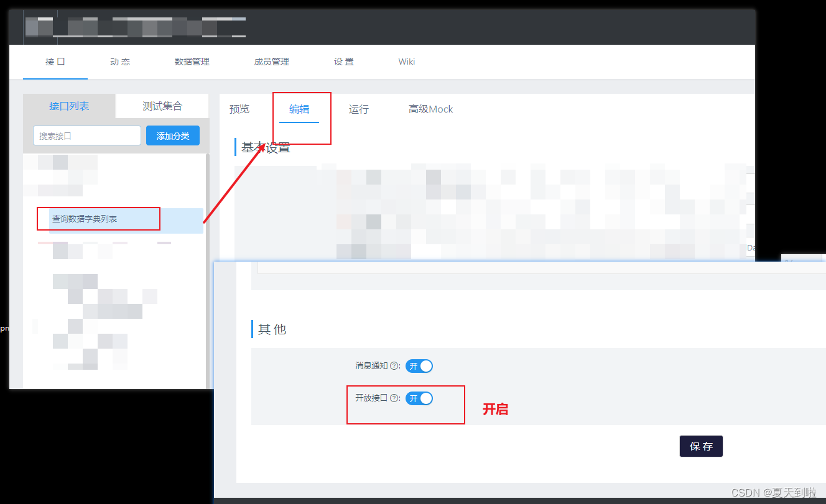Select the 接口 navigation tab
This screenshot has width=826, height=504.
[x=55, y=62]
